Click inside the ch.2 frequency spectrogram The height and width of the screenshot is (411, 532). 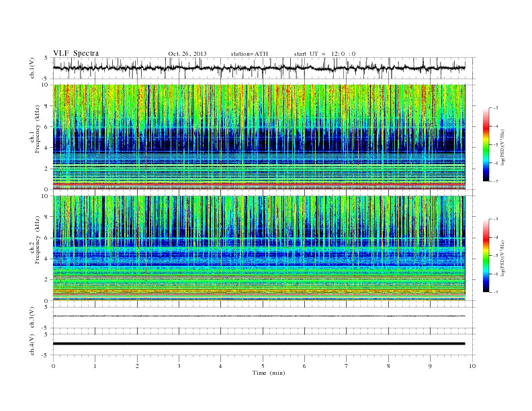pos(259,248)
